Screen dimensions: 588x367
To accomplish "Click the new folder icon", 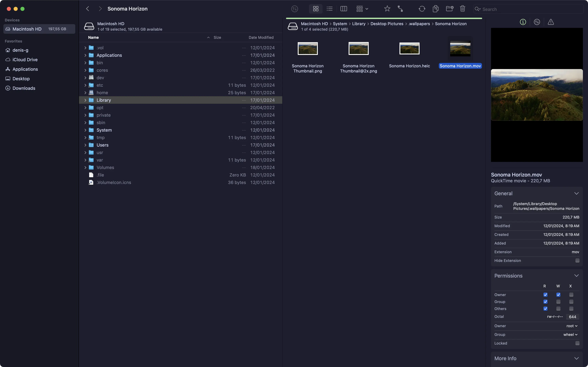I will (449, 9).
